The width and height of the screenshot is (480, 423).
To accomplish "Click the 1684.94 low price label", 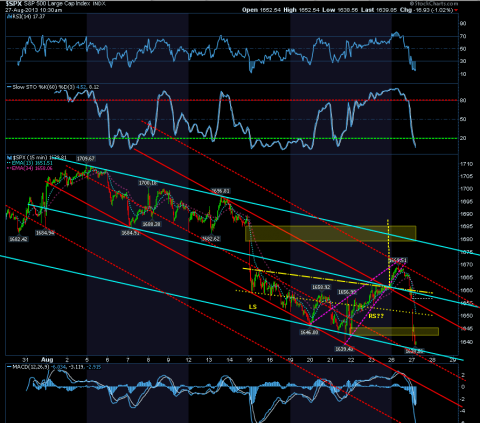I will (x=45, y=233).
